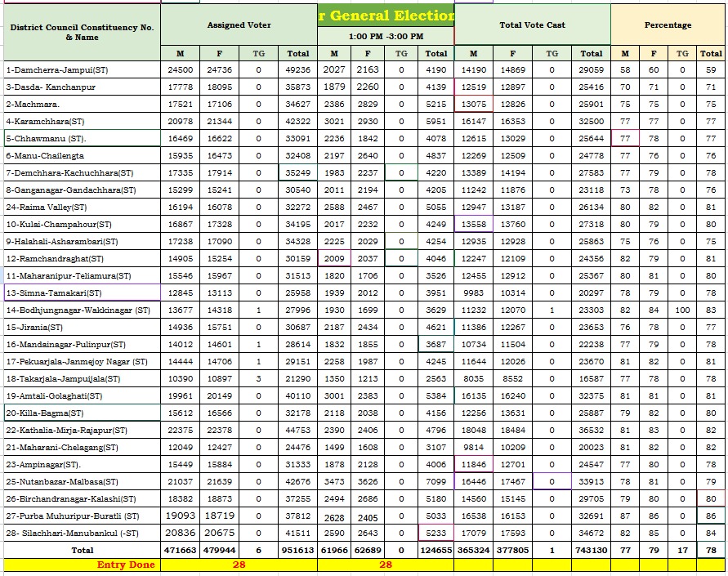The image size is (728, 576).
Task: Select the "19-Amtali-Golaghati(ST)" constituency cell
Action: click(x=81, y=396)
